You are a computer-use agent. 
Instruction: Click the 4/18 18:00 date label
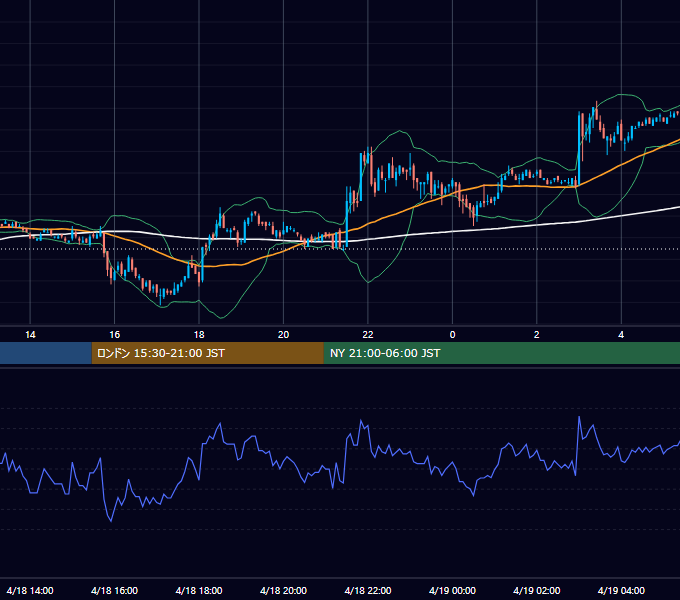coord(199,590)
